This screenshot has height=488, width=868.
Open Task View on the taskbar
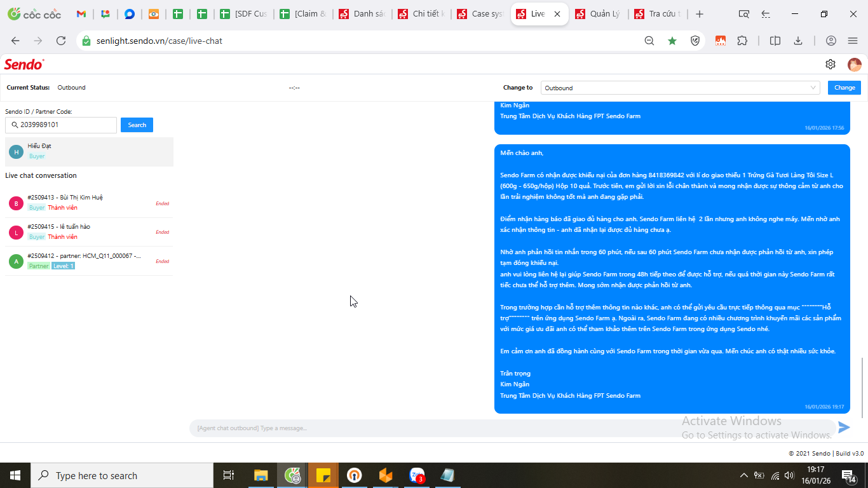[229, 475]
